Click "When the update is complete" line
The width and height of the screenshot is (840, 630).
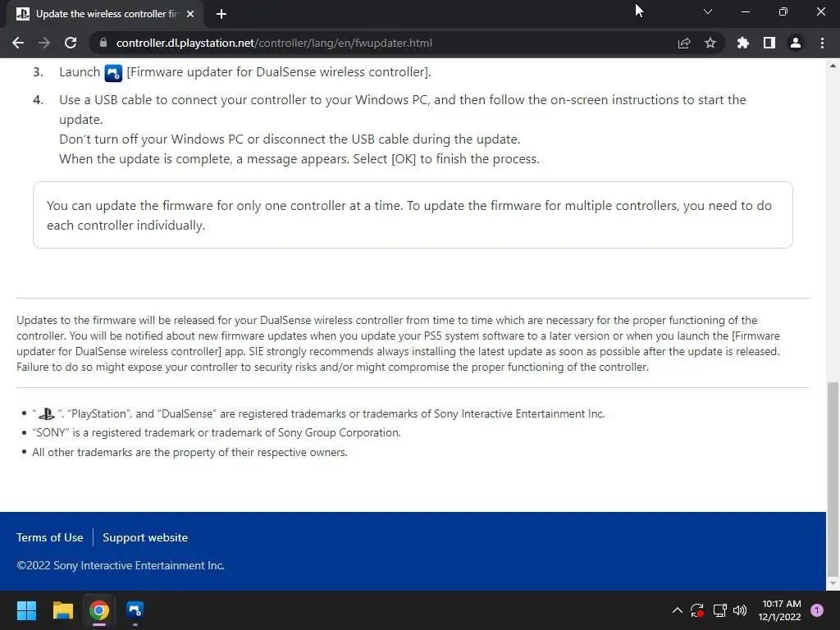pyautogui.click(x=299, y=159)
